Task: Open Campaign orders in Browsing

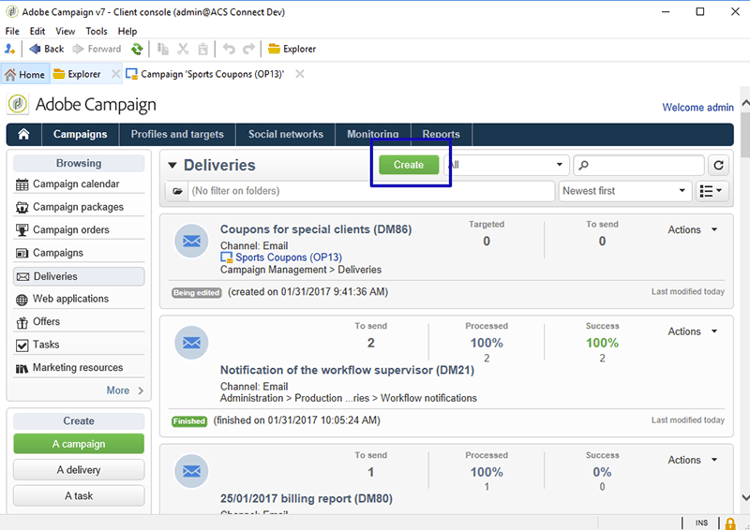Action: coord(79,230)
